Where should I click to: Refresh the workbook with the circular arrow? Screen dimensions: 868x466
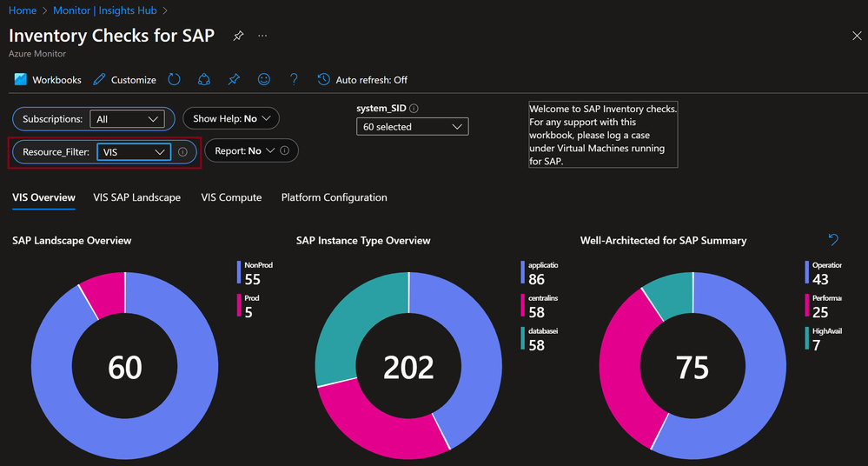pos(174,79)
